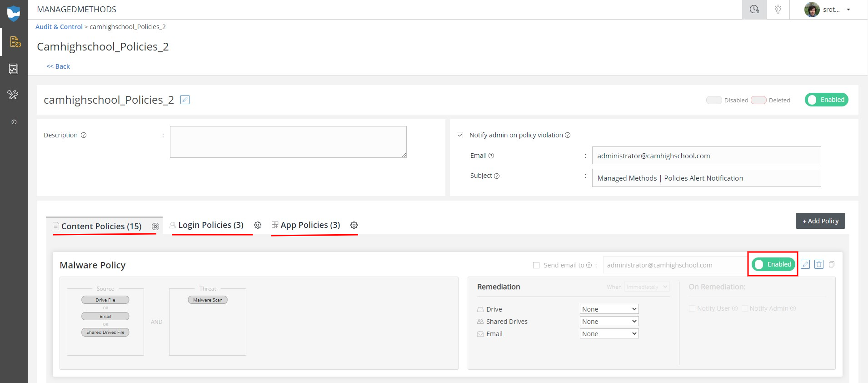
Task: Check the Send email to checkbox
Action: (x=536, y=265)
